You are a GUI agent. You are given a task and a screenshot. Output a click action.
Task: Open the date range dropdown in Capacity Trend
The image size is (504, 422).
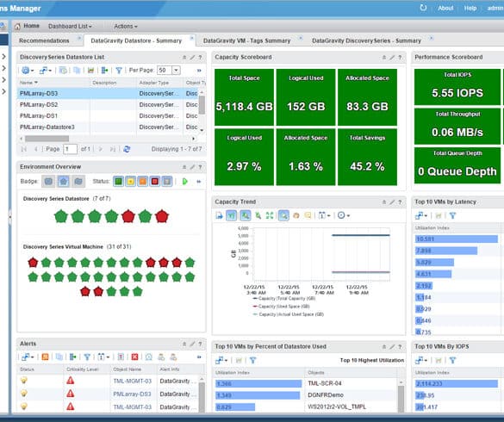[x=324, y=215]
